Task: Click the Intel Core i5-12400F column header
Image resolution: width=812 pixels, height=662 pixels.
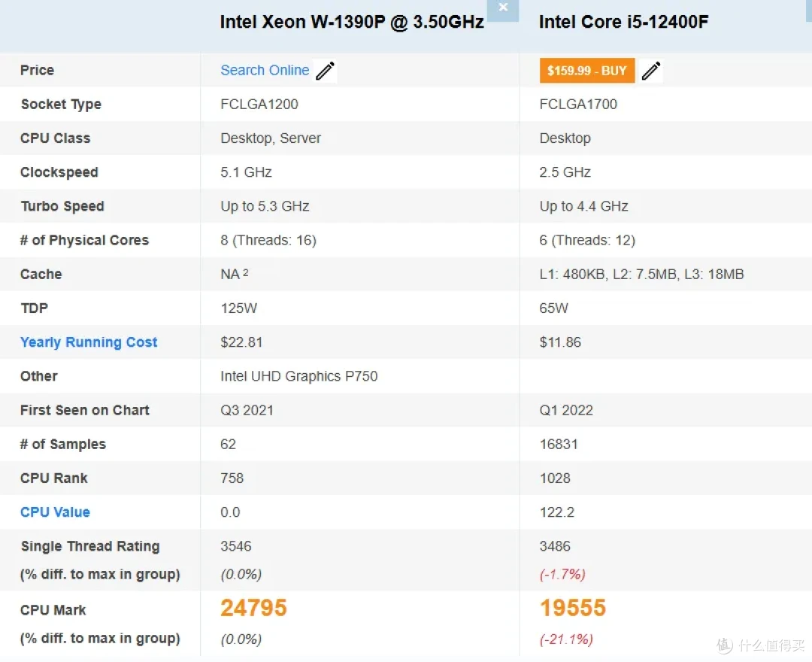Action: pyautogui.click(x=623, y=23)
